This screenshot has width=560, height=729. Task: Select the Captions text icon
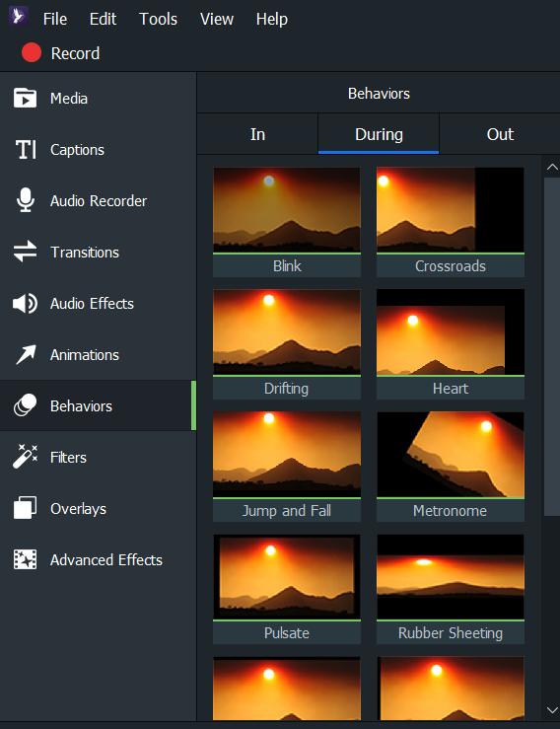[x=26, y=150]
